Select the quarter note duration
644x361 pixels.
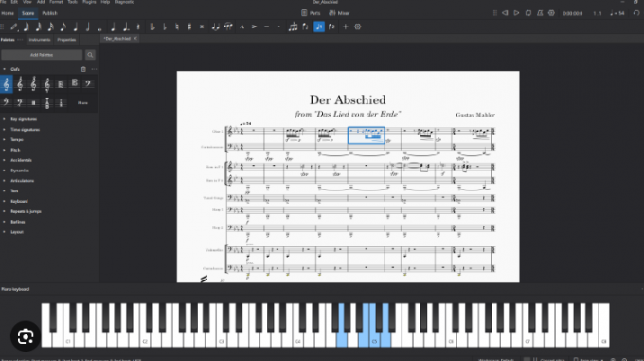pos(76,27)
